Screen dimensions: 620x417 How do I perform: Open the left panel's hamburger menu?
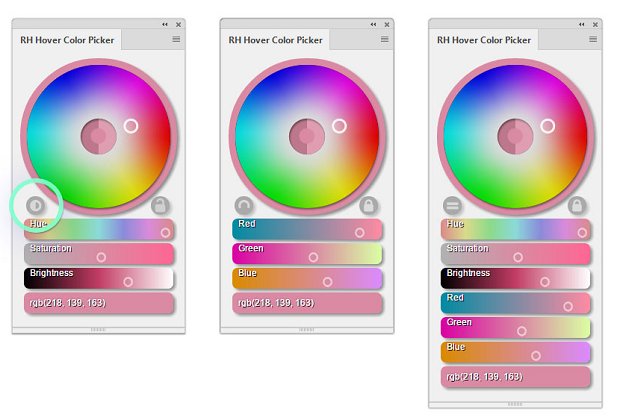pos(176,39)
